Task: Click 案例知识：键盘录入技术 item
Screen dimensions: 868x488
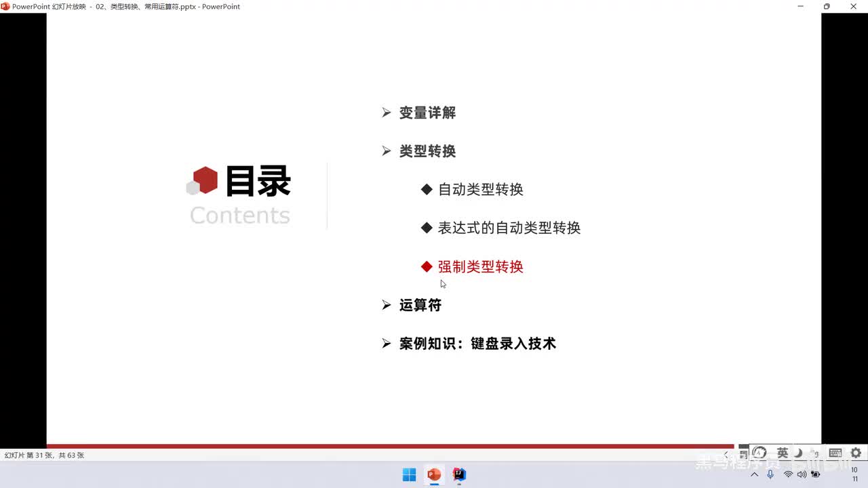Action: (477, 344)
